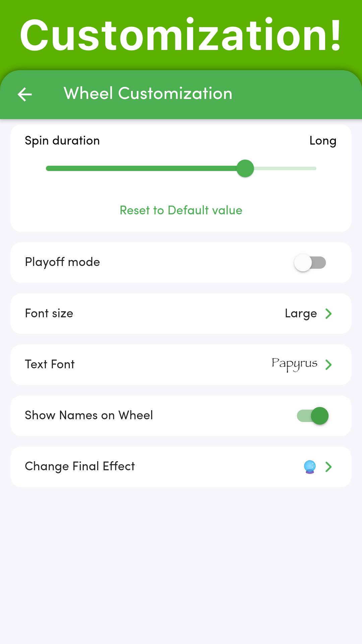Image resolution: width=362 pixels, height=644 pixels.
Task: Click the Text Font chevron arrow
Action: tap(328, 365)
